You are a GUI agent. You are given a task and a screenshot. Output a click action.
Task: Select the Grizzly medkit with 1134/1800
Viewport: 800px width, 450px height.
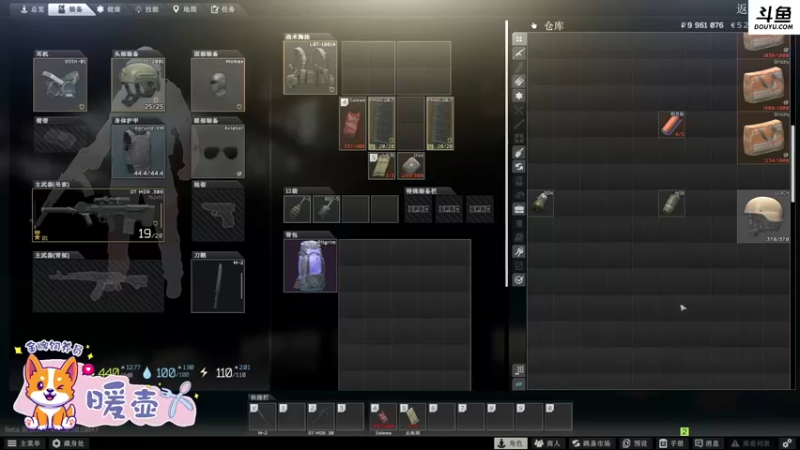(764, 138)
